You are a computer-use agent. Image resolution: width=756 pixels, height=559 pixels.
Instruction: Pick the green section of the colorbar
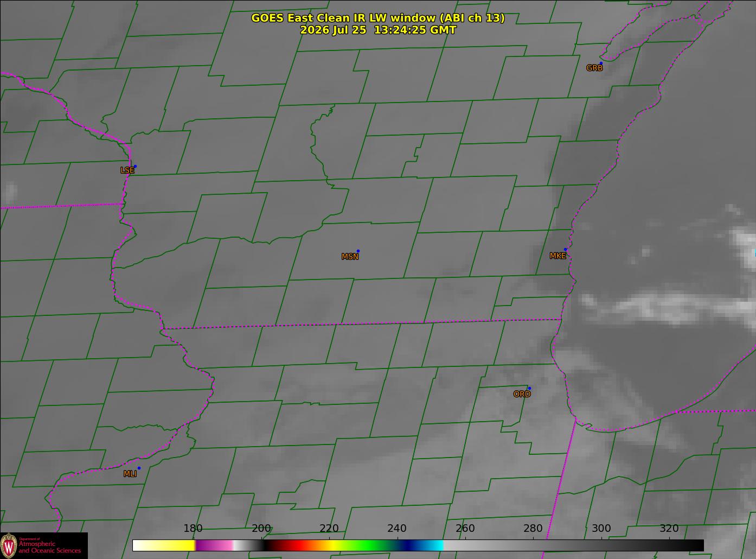point(366,545)
